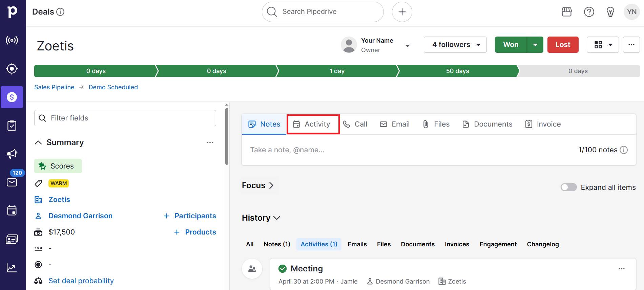Open the target icon in the sidebar

12,69
